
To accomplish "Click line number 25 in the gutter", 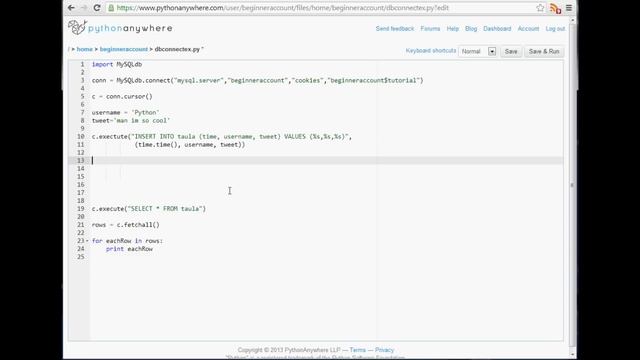I will (x=81, y=257).
